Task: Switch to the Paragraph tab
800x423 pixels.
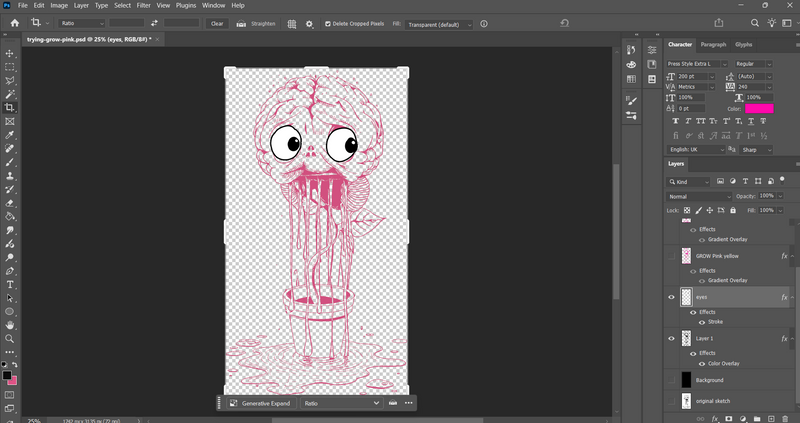Action: click(x=713, y=44)
